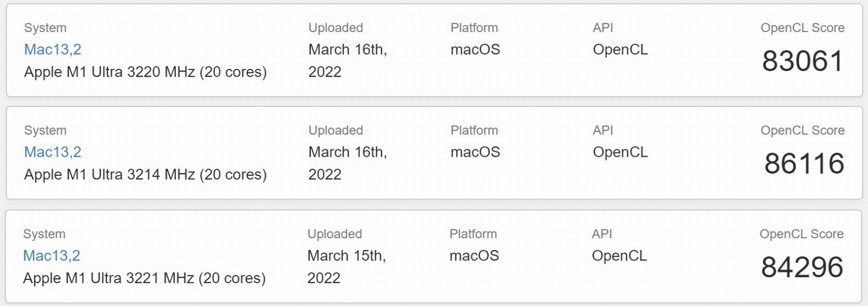The image size is (868, 306).
Task: Click macOS platform in the 84296 result
Action: pyautogui.click(x=474, y=256)
